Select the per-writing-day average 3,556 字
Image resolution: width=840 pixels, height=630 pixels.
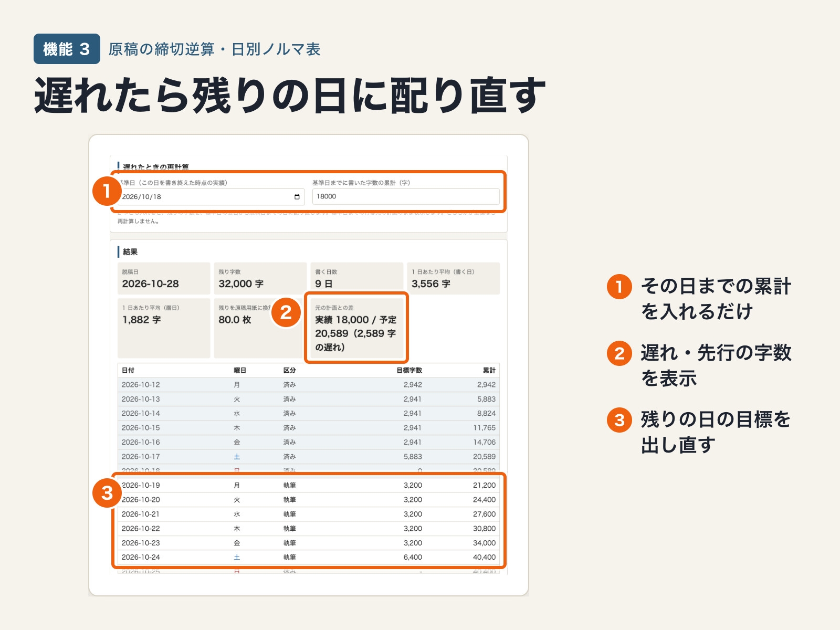(431, 283)
